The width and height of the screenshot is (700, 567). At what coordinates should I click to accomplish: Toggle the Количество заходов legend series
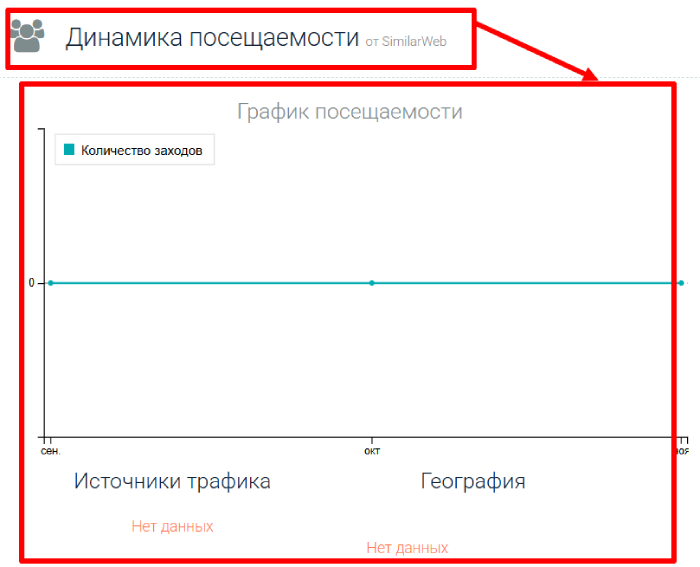(141, 151)
